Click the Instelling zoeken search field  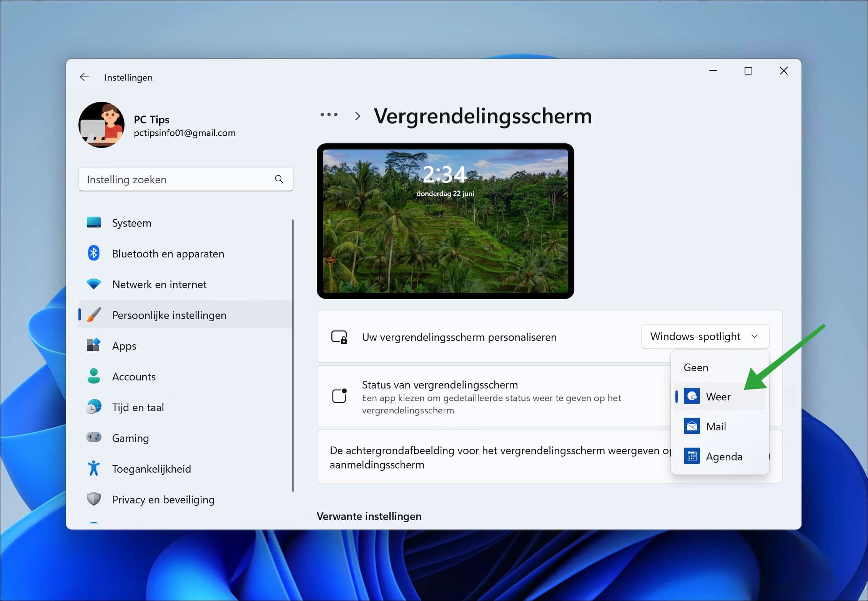pyautogui.click(x=186, y=179)
